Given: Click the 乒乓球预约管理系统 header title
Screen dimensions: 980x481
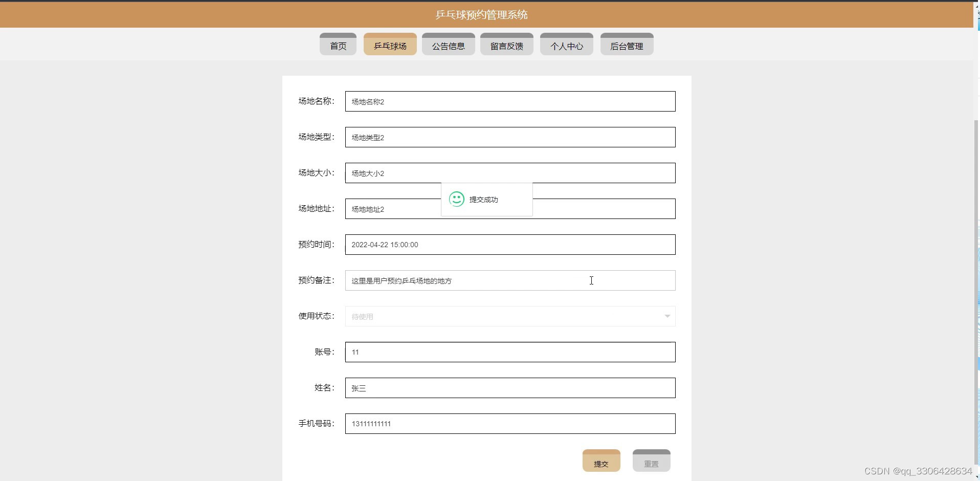Looking at the screenshot, I should click(481, 15).
